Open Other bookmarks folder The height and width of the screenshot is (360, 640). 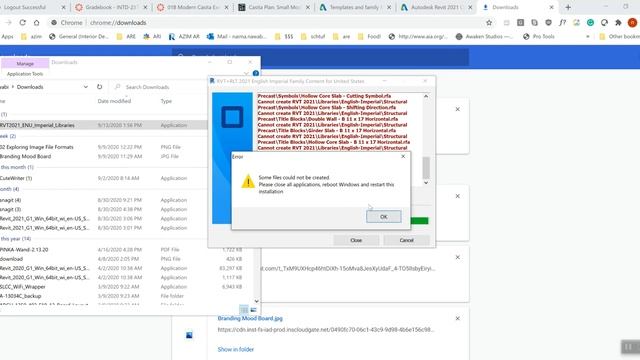pos(620,37)
